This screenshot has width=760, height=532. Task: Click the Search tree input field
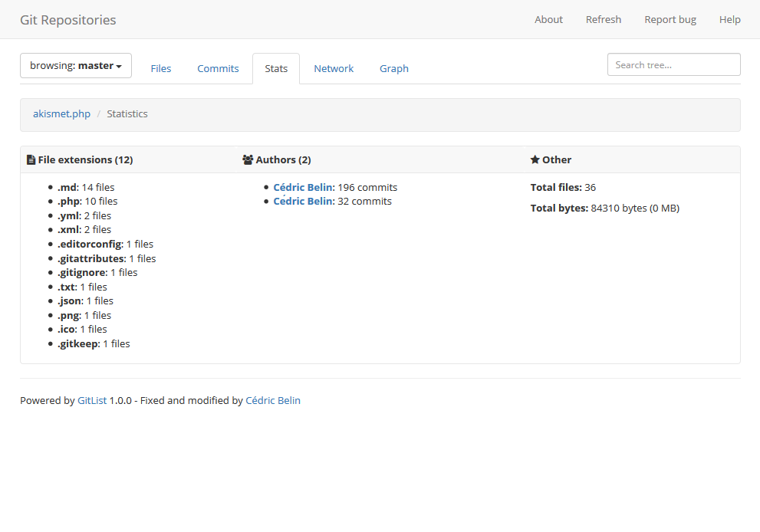tap(673, 64)
